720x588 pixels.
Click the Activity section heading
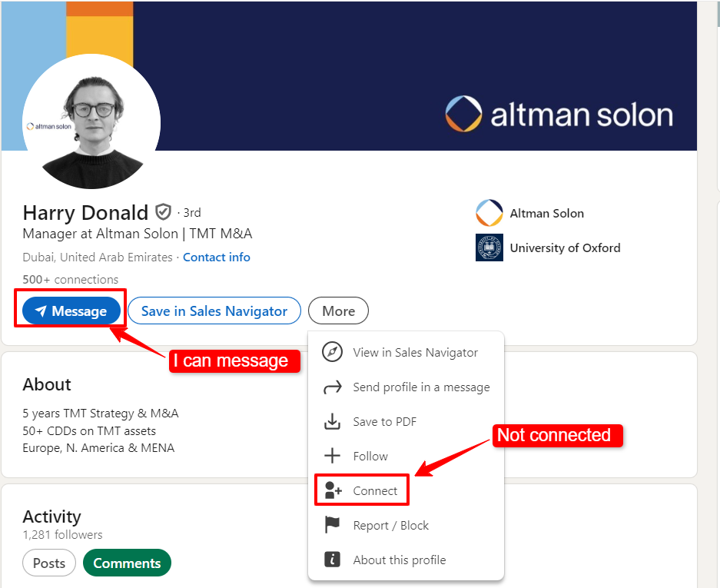(52, 517)
